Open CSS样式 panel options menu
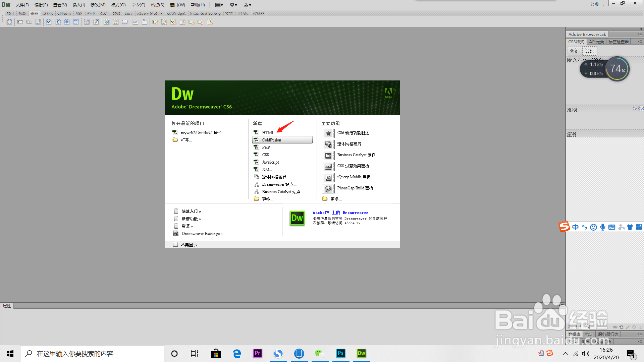 pyautogui.click(x=640, y=42)
